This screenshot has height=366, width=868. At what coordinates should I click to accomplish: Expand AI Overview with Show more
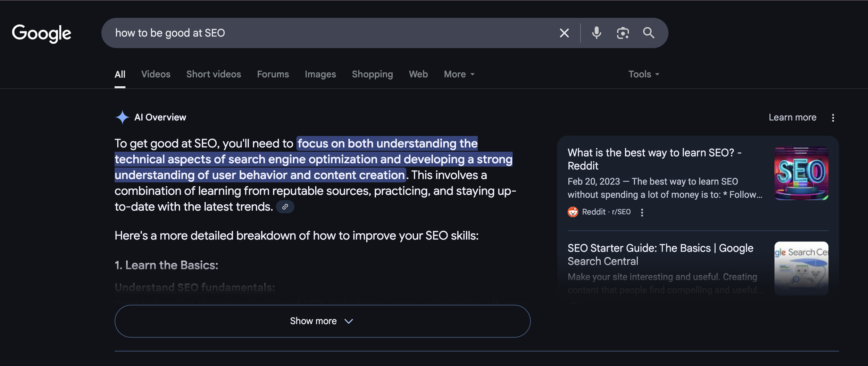coord(323,321)
